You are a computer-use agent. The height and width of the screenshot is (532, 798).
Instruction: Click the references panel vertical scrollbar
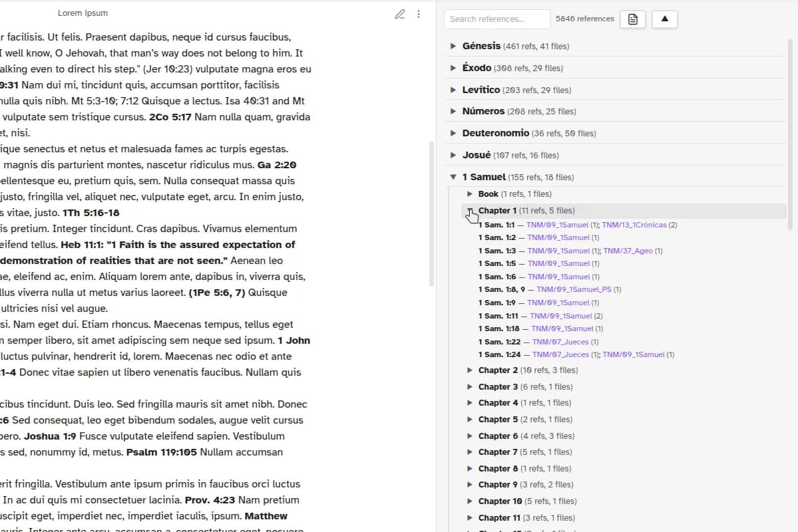[x=791, y=135]
